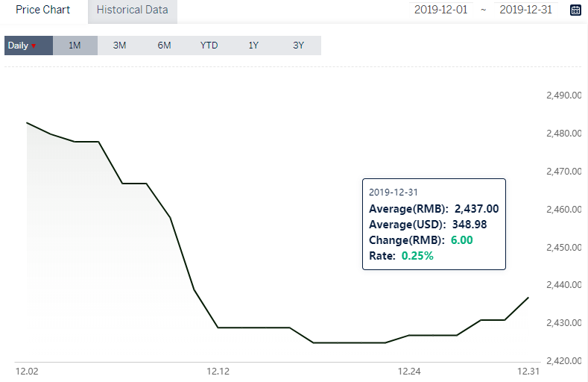Click the 12.31 x-axis date label
588x382 pixels.
click(x=528, y=372)
